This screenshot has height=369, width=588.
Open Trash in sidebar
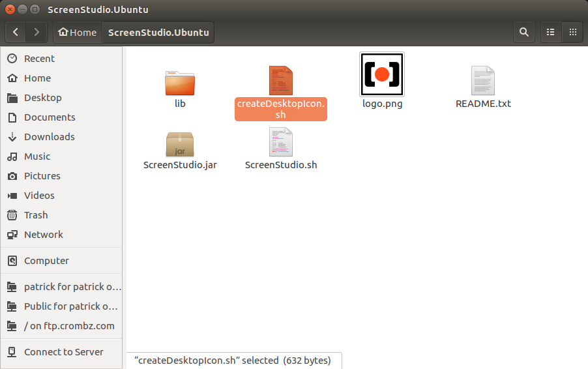coord(36,215)
